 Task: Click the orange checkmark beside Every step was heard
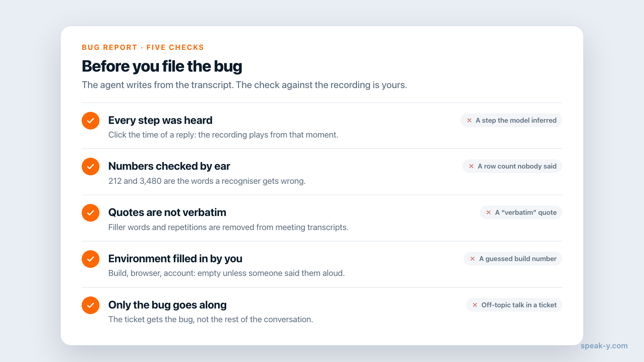click(91, 121)
